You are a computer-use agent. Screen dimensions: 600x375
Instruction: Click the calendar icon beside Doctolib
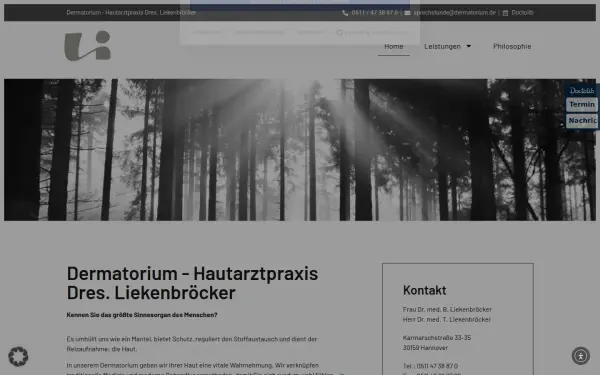pyautogui.click(x=505, y=13)
